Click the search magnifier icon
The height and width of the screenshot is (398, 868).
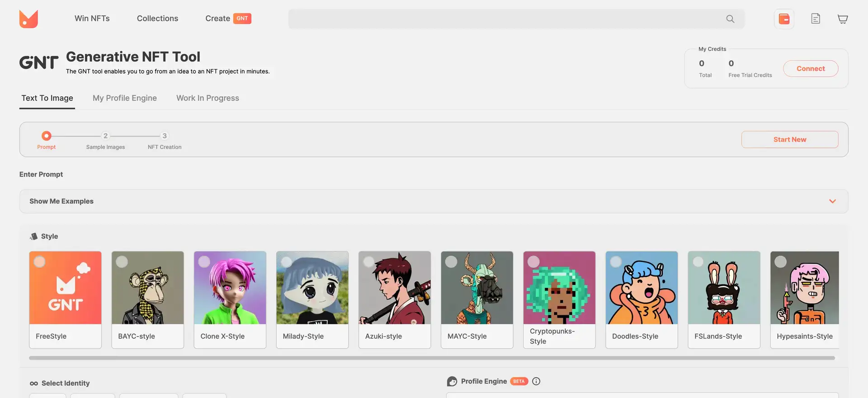(730, 19)
